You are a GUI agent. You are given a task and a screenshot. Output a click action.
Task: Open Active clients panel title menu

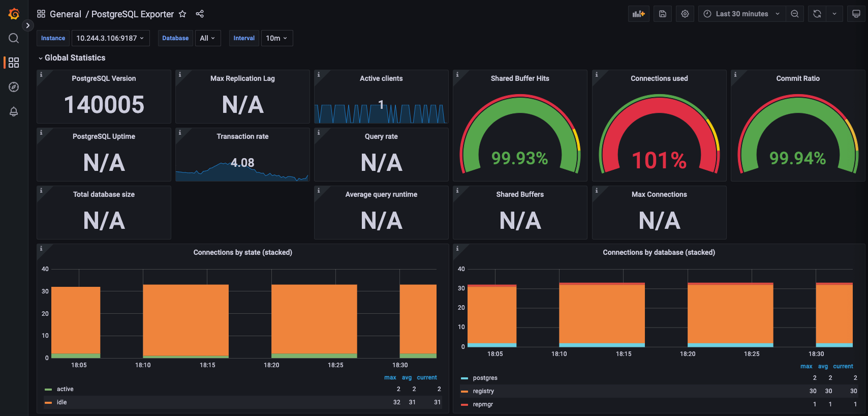(x=381, y=78)
